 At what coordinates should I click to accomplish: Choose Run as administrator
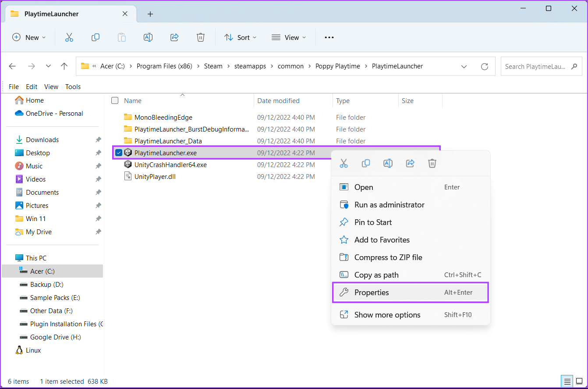pyautogui.click(x=411, y=205)
